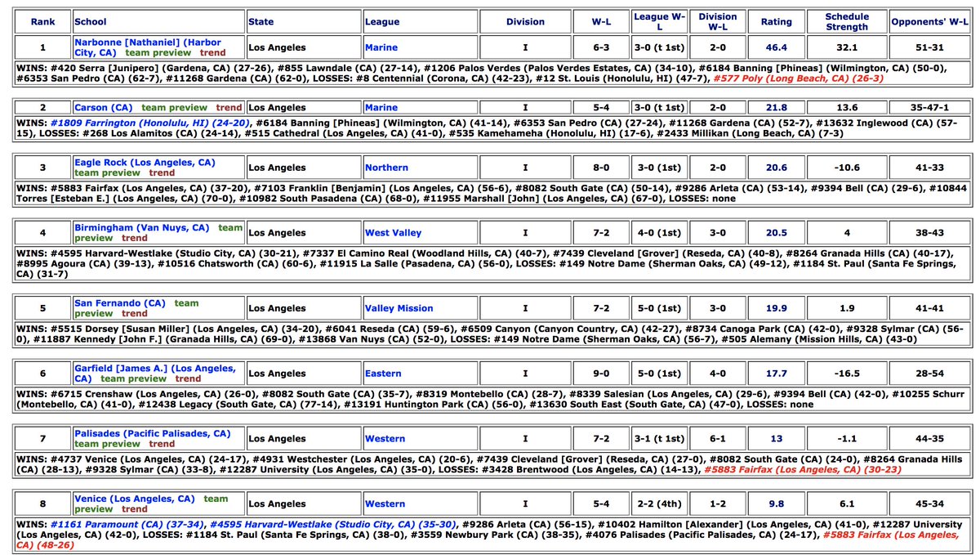Screen dimensions: 980x555
Task: Open the Northern league link
Action: point(386,168)
